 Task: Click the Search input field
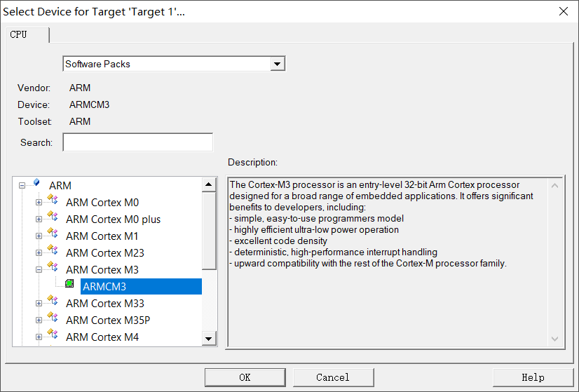tap(137, 142)
